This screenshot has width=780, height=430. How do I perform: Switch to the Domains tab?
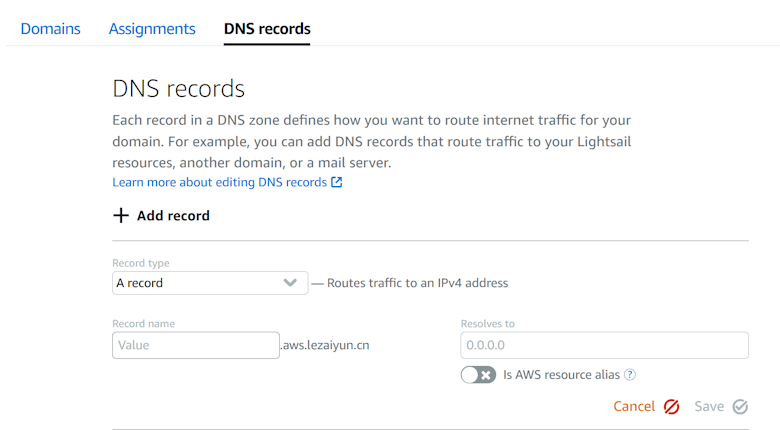(50, 29)
